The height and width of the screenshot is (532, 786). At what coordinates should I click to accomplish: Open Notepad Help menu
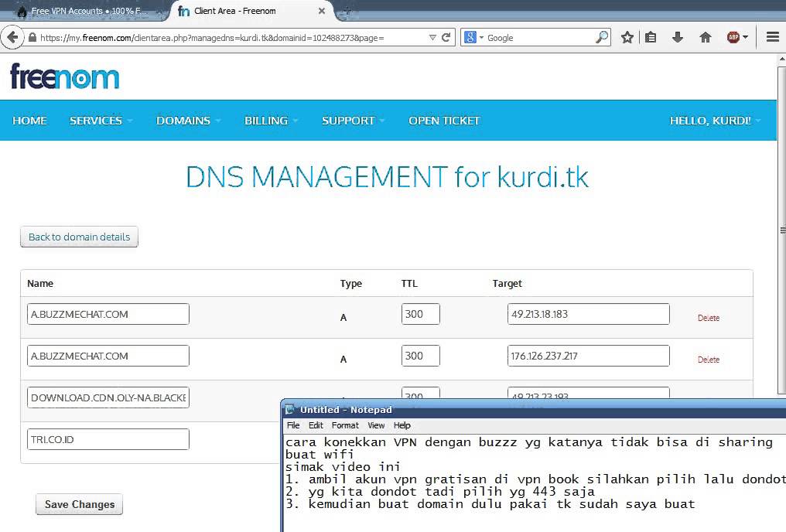click(x=402, y=425)
